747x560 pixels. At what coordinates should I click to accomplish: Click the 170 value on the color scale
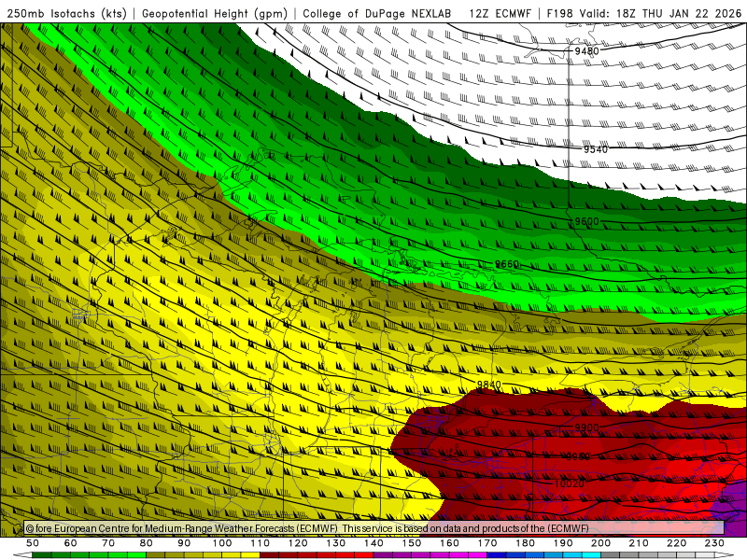(487, 543)
